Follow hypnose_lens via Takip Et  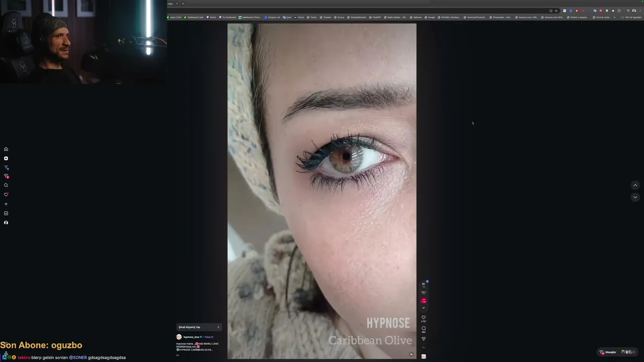pos(209,337)
